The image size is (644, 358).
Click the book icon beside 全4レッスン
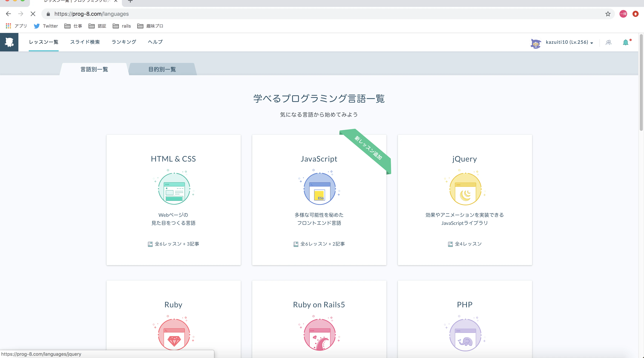point(450,244)
